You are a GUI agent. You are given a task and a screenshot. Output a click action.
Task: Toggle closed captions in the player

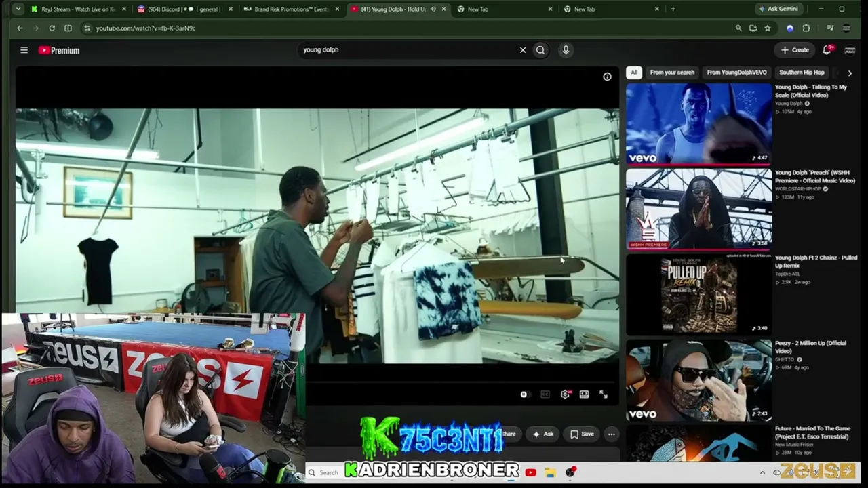coord(545,394)
